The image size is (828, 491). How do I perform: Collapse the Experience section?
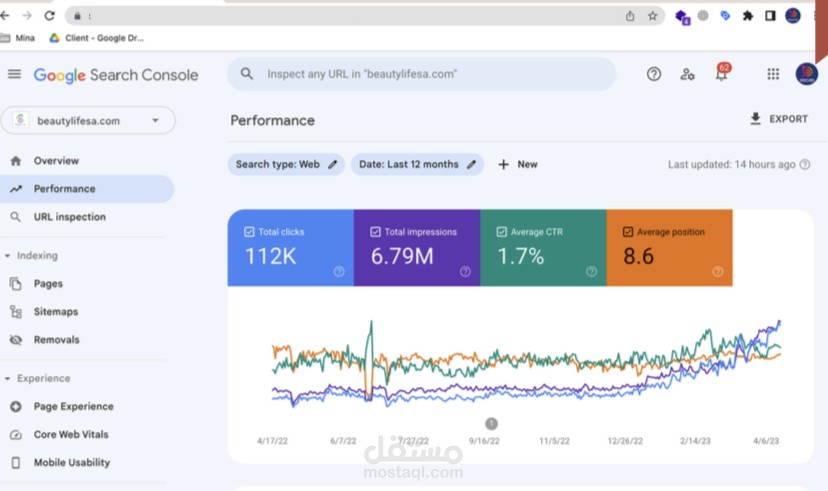[7, 379]
